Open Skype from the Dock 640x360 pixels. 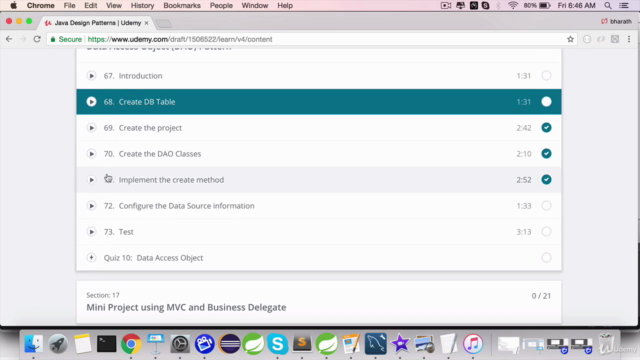[x=278, y=344]
